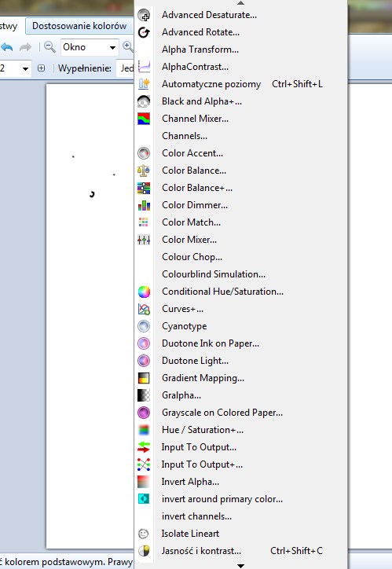The width and height of the screenshot is (392, 569).
Task: Select invert channels... menu entry
Action: click(x=241, y=516)
